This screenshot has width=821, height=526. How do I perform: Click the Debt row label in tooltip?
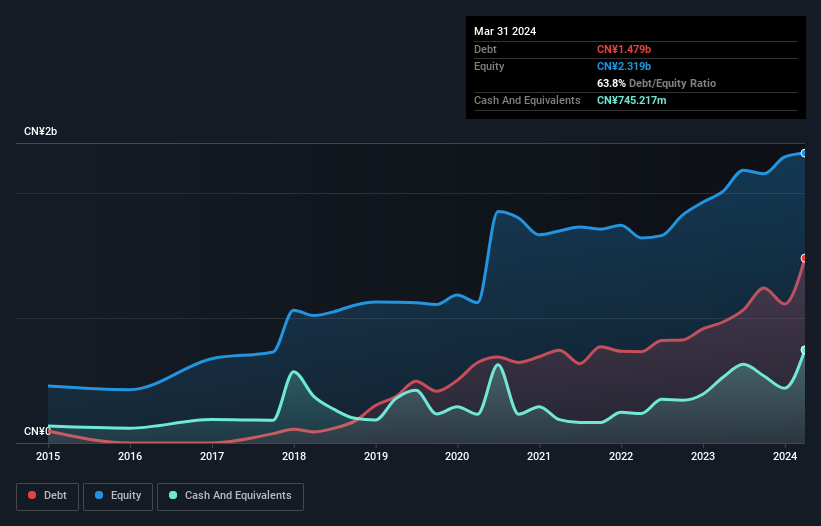tap(485, 49)
